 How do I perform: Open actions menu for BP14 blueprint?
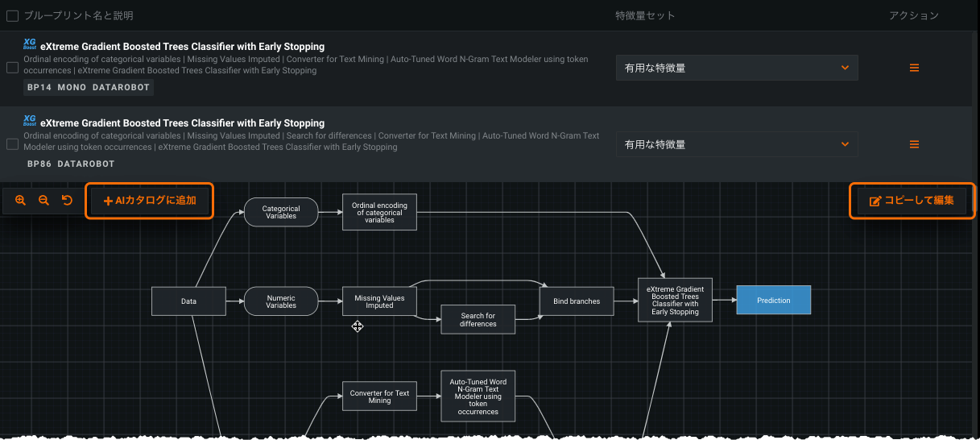click(914, 68)
